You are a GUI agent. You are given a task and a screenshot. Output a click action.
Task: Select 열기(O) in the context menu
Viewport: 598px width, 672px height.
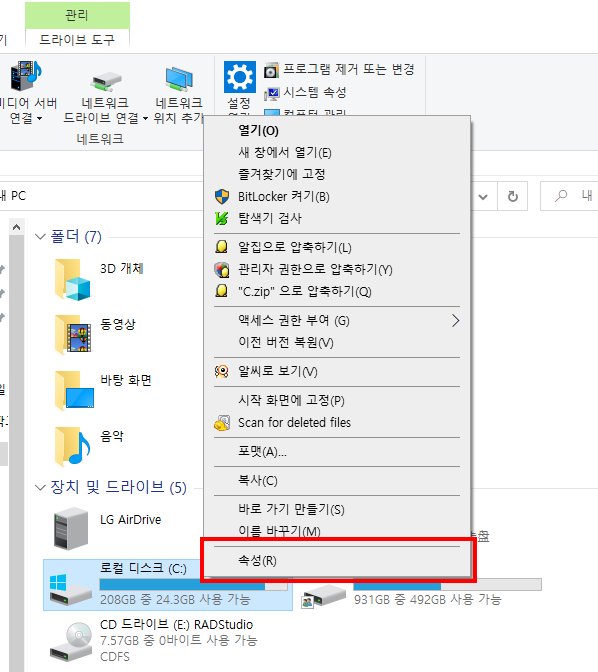pyautogui.click(x=337, y=130)
